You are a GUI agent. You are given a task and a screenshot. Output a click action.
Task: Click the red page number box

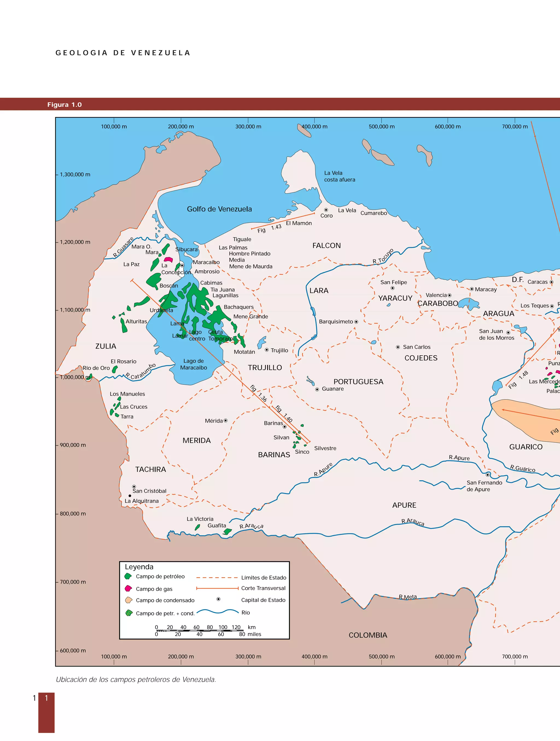pyautogui.click(x=46, y=712)
